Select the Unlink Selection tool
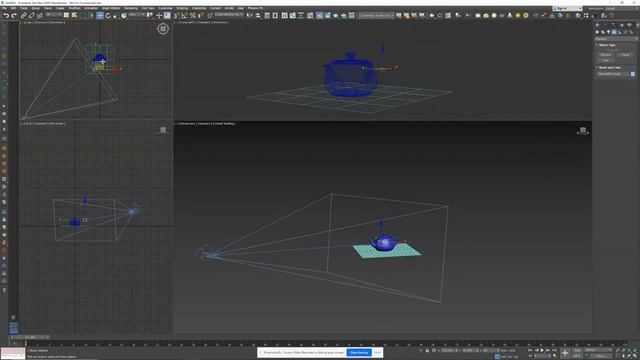 tap(31, 16)
